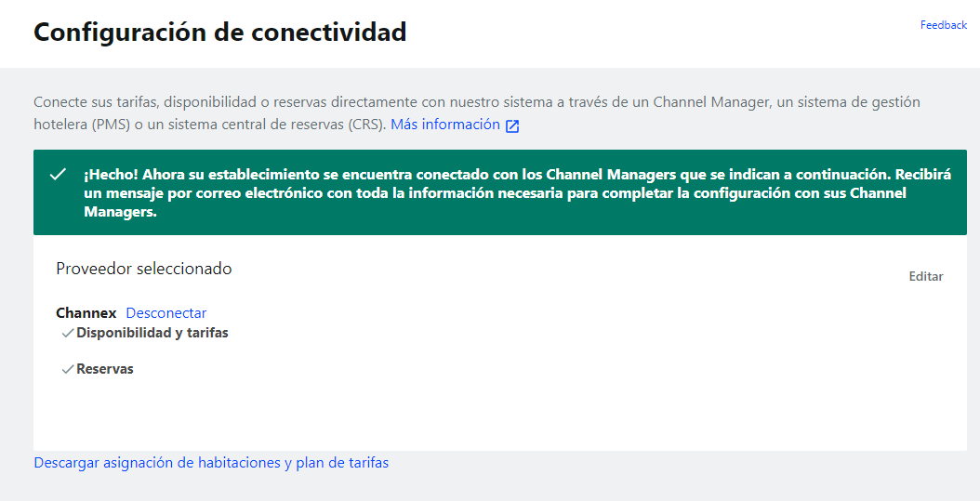Click the checkmark icon next to Disponibilidad y tarifas
Image resolution: width=980 pixels, height=501 pixels.
pyautogui.click(x=67, y=333)
